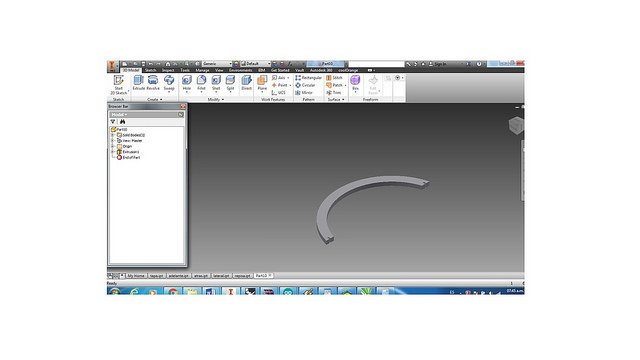Select the Patch surface tool
Image resolution: width=640 pixels, height=360 pixels.
click(x=336, y=85)
